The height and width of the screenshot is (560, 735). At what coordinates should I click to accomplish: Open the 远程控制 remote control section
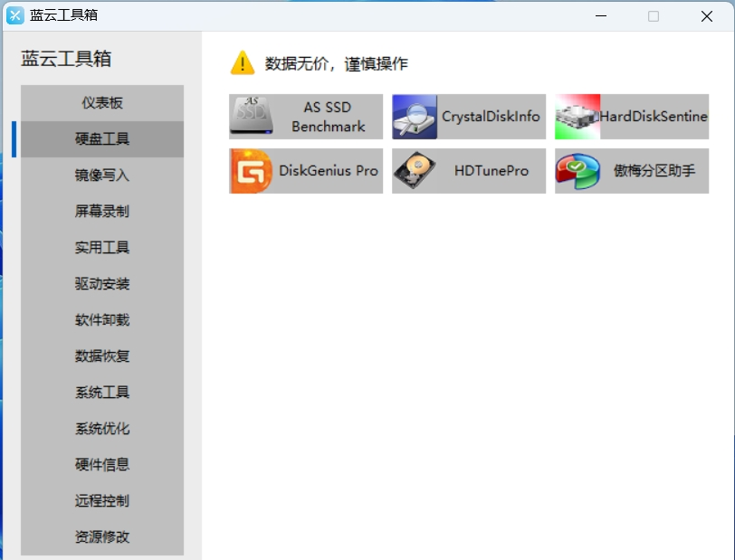100,500
